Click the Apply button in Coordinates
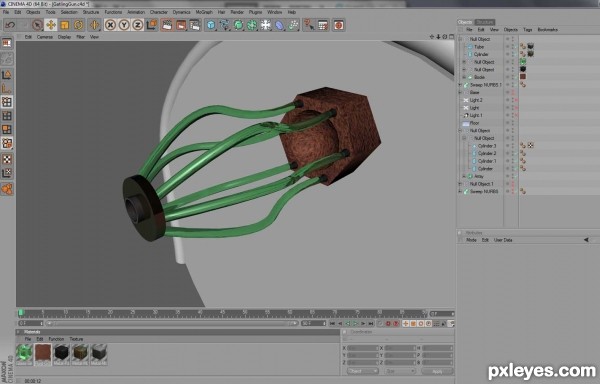This screenshot has height=384, width=600. [437, 371]
